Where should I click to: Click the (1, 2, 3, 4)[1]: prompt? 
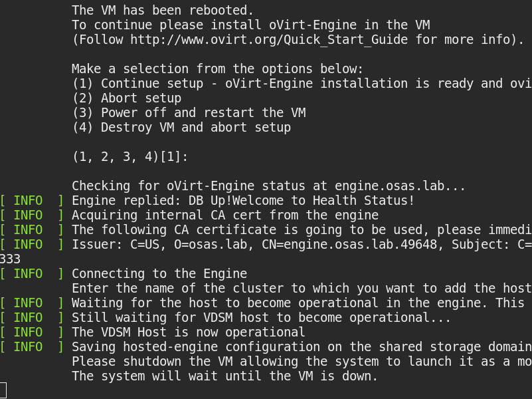click(x=130, y=156)
